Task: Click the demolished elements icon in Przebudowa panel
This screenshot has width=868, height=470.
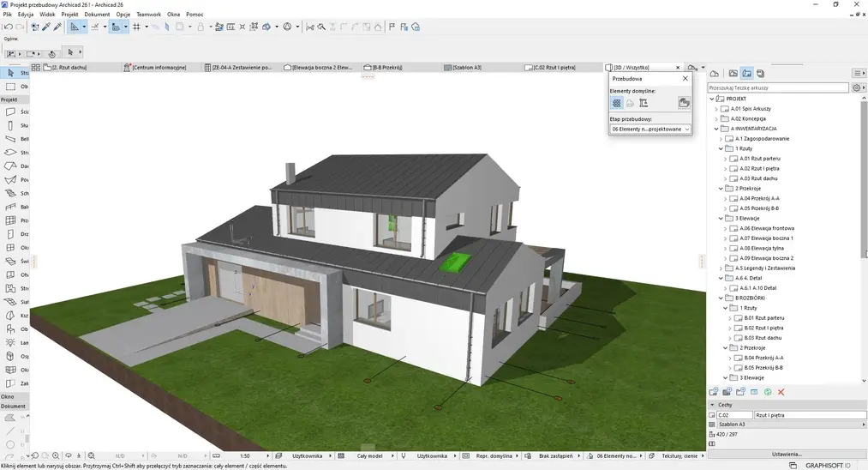Action: pos(630,103)
